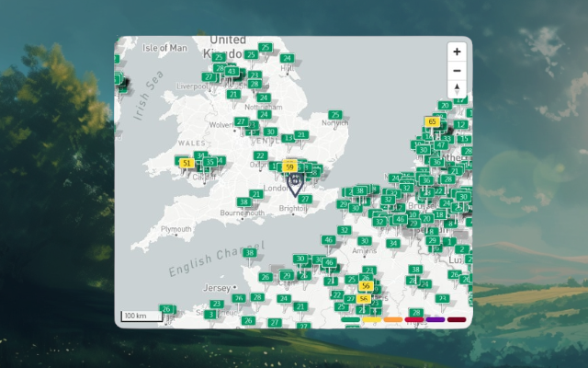Open the yellow 65 air quality marker
Screen dimensions: 588x368
pyautogui.click(x=432, y=121)
